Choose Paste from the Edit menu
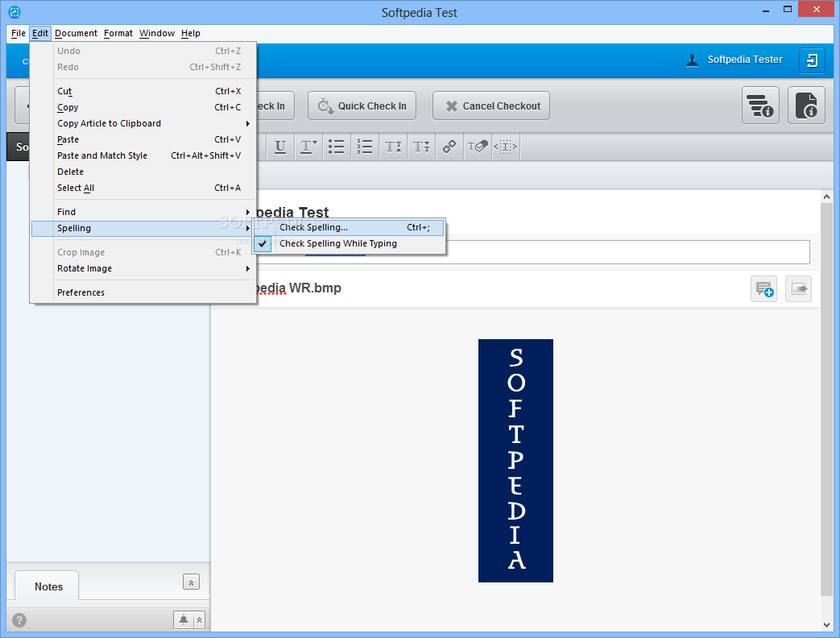The height and width of the screenshot is (638, 840). coord(143,140)
